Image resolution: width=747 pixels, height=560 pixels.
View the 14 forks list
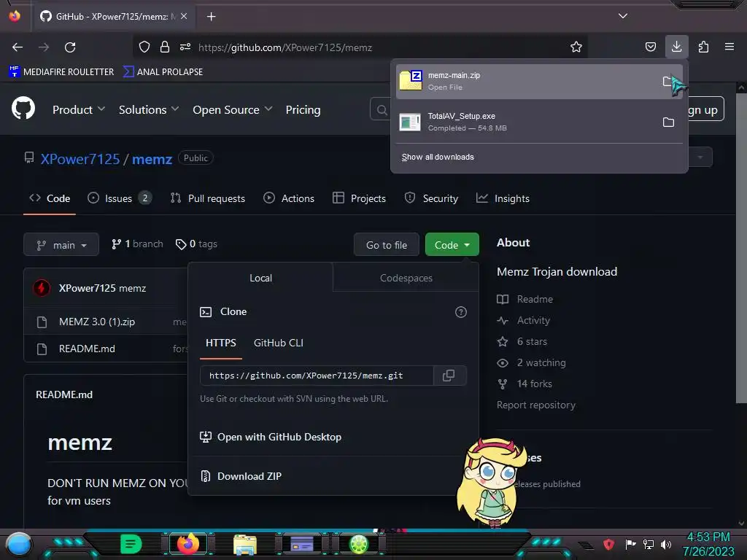[525, 384]
